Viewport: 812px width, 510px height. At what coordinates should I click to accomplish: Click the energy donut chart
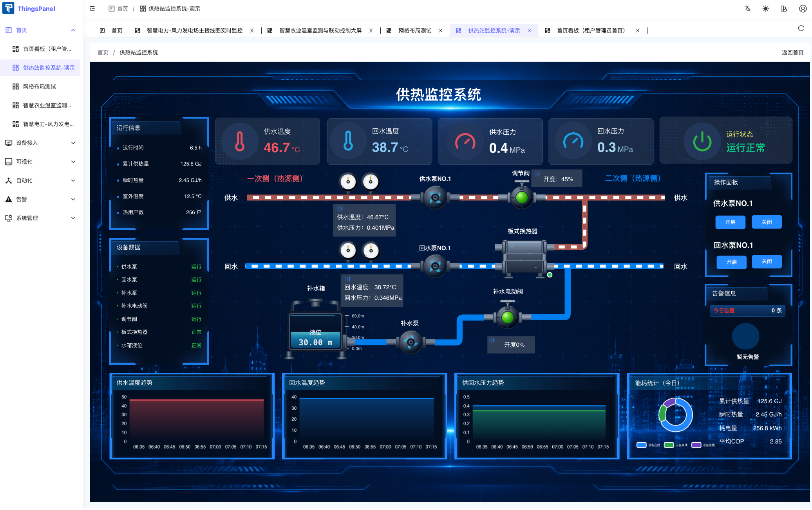675,414
